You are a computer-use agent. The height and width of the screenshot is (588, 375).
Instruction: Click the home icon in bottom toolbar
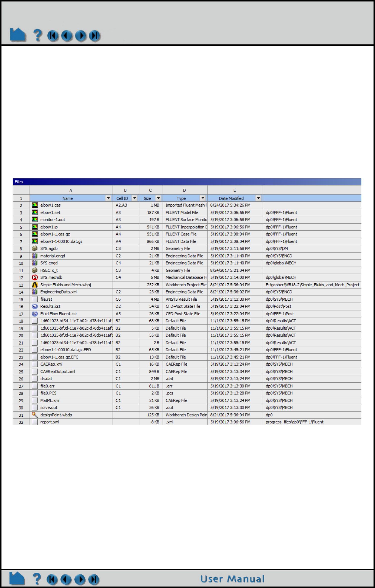point(17,578)
